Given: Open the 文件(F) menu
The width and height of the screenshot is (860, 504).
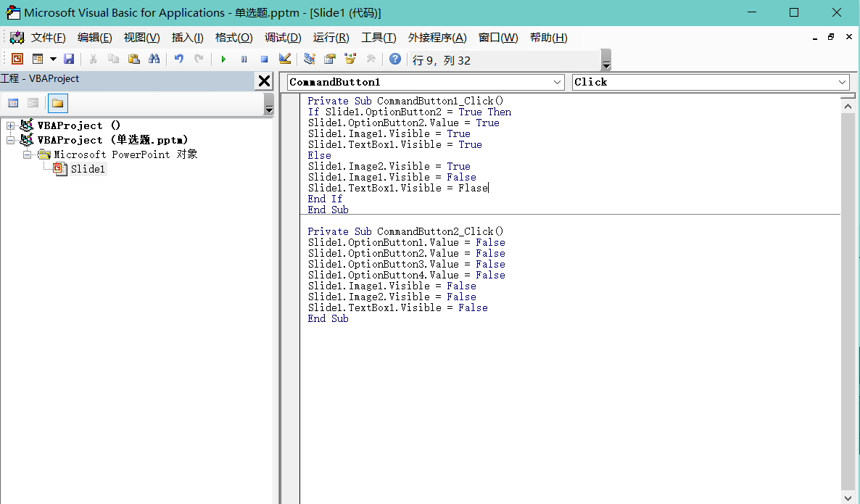Looking at the screenshot, I should pos(49,37).
